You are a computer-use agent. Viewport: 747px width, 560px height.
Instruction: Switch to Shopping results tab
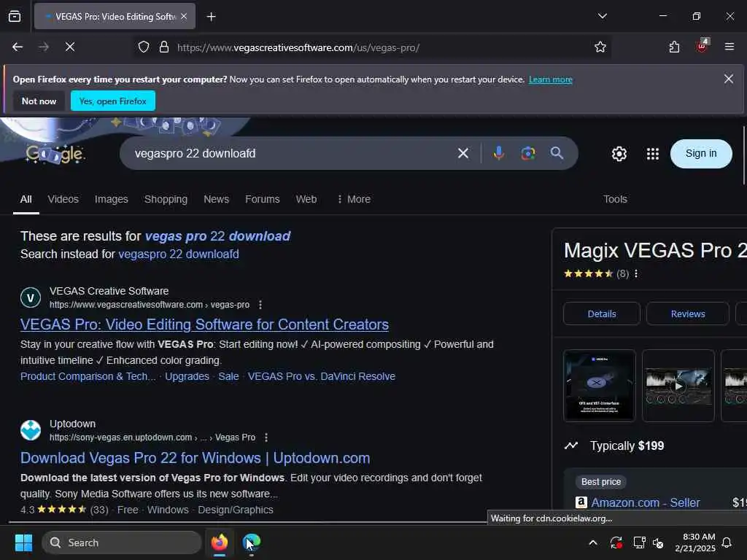tap(166, 200)
